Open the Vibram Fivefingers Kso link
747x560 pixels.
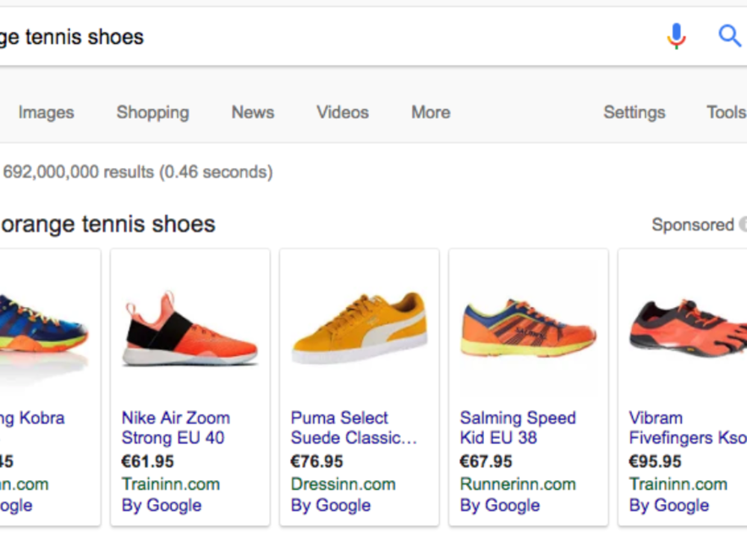coord(688,428)
